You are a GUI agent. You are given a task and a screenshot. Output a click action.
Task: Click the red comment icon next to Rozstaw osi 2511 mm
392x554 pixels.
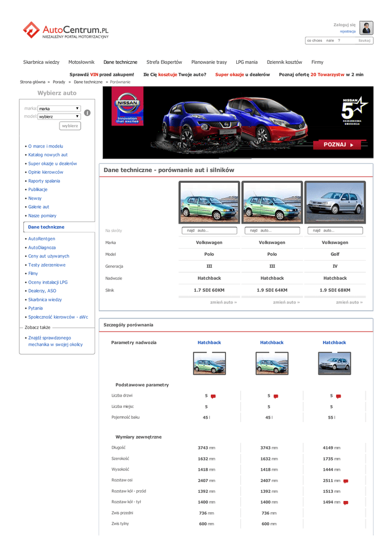pos(346,480)
